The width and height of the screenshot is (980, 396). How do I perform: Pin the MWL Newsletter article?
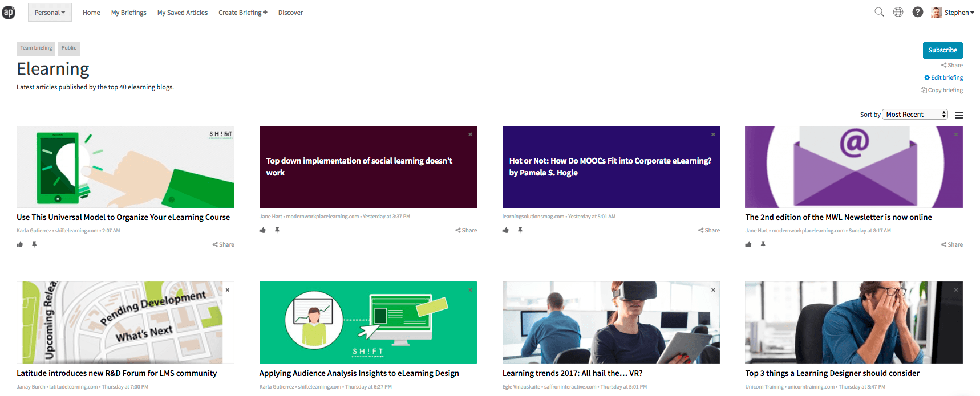point(763,244)
